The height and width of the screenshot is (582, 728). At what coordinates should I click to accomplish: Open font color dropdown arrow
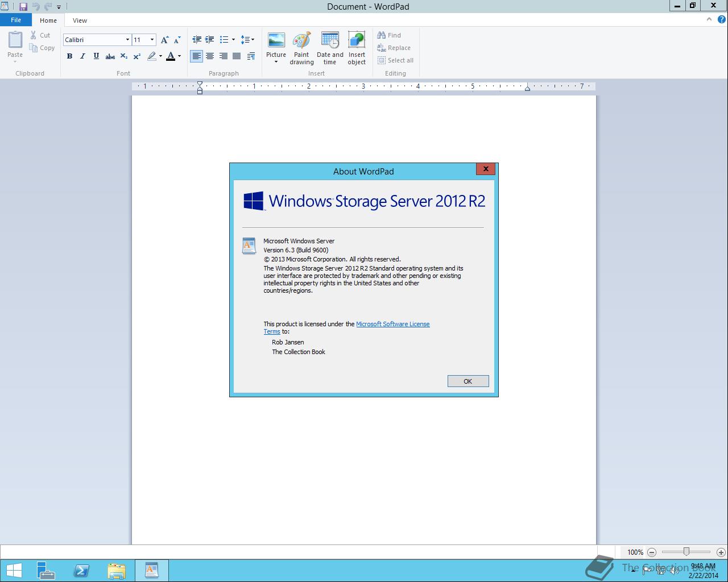pos(179,56)
